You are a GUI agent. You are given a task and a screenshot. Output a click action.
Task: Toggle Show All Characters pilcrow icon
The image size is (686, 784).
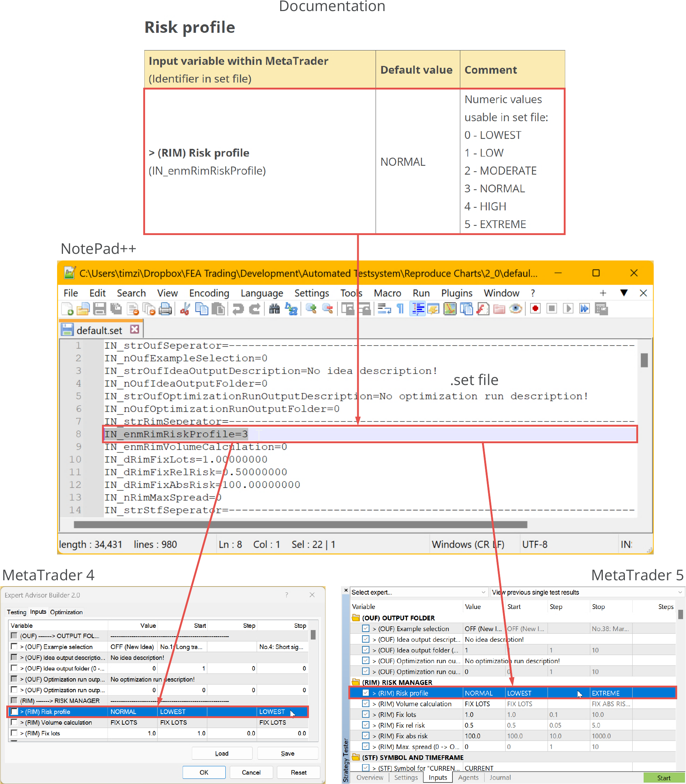pyautogui.click(x=400, y=309)
